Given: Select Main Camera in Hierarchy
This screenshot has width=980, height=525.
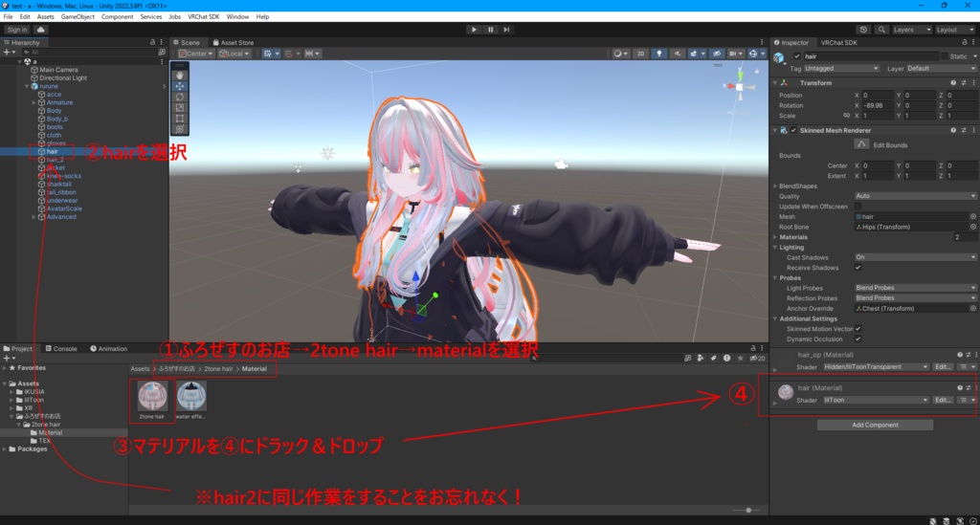Looking at the screenshot, I should pos(58,70).
